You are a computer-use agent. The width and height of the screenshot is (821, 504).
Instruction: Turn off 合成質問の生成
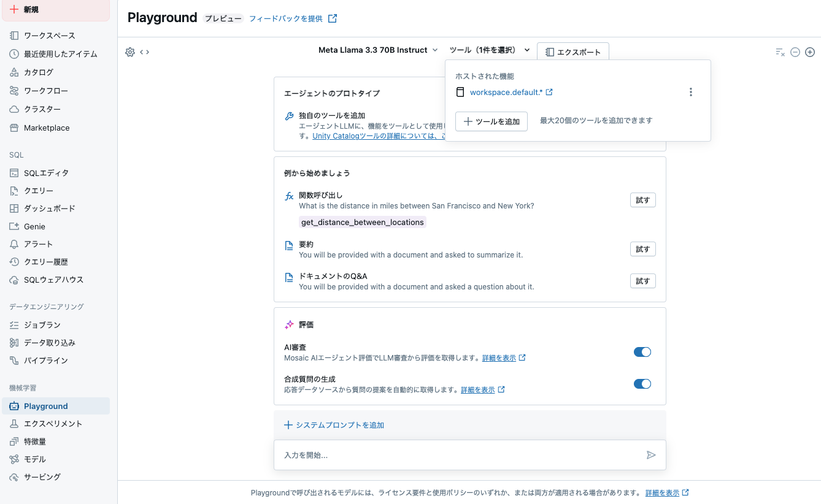(x=642, y=383)
